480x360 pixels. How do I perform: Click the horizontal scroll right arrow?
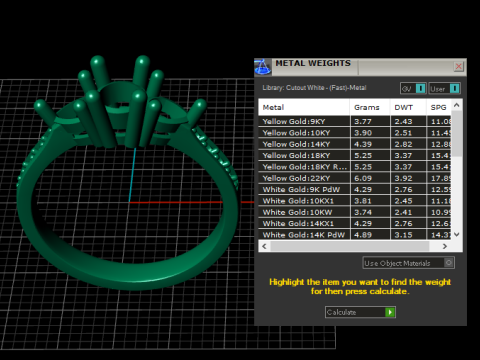[445, 246]
